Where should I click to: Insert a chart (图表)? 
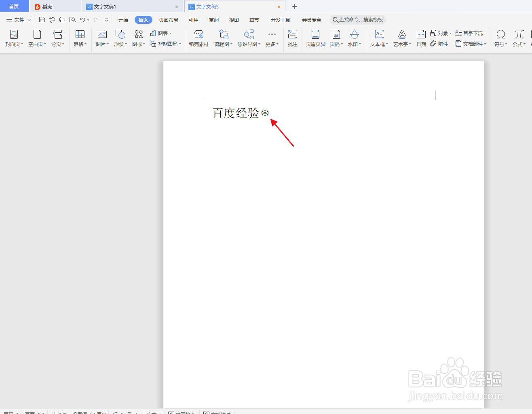coord(161,34)
